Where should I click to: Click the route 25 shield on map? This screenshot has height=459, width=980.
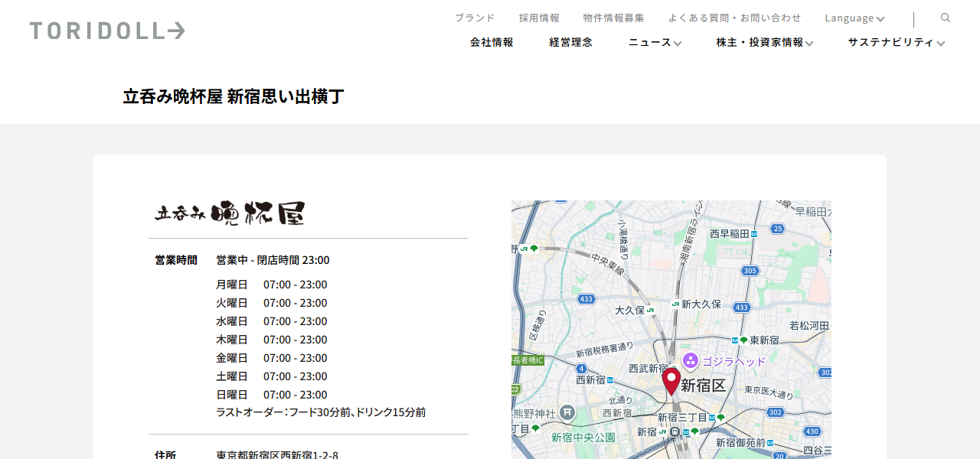[x=778, y=229]
